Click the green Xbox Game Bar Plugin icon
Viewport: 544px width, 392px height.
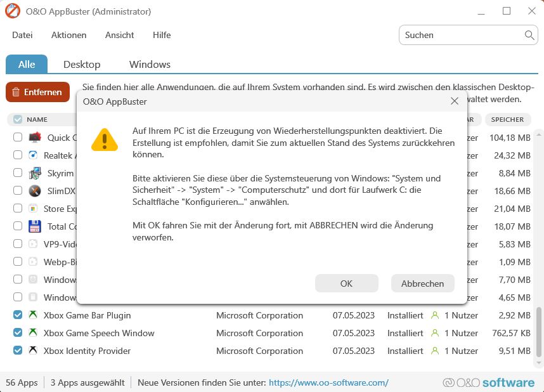point(34,315)
